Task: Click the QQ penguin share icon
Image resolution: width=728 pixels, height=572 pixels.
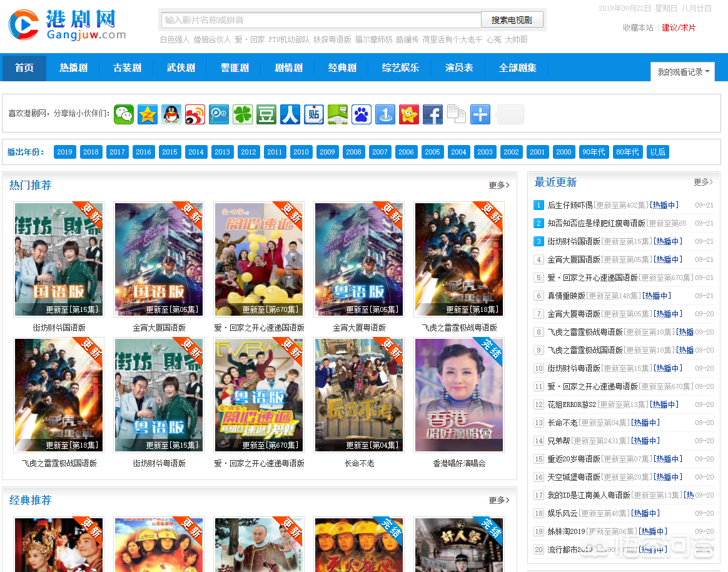Action: coord(171,114)
